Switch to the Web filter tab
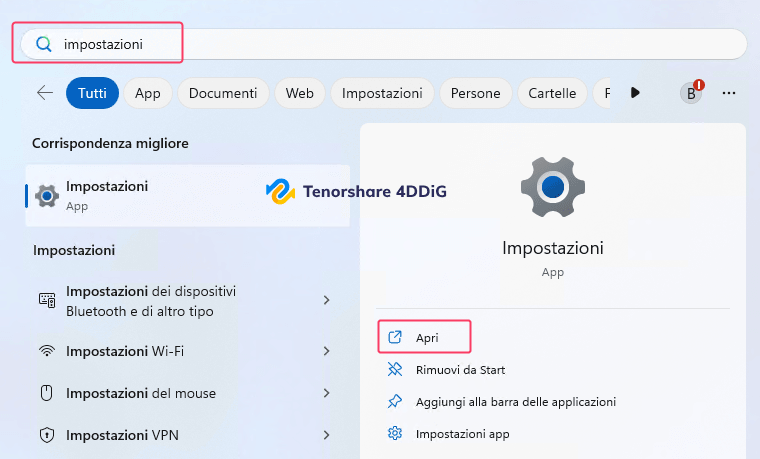The image size is (760, 459). coord(300,93)
